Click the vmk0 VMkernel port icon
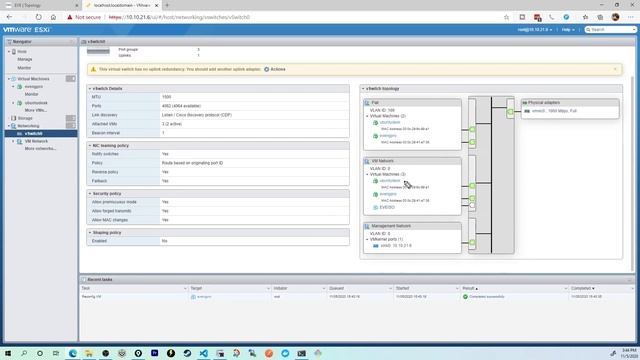Image resolution: width=640 pixels, height=360 pixels. (376, 246)
